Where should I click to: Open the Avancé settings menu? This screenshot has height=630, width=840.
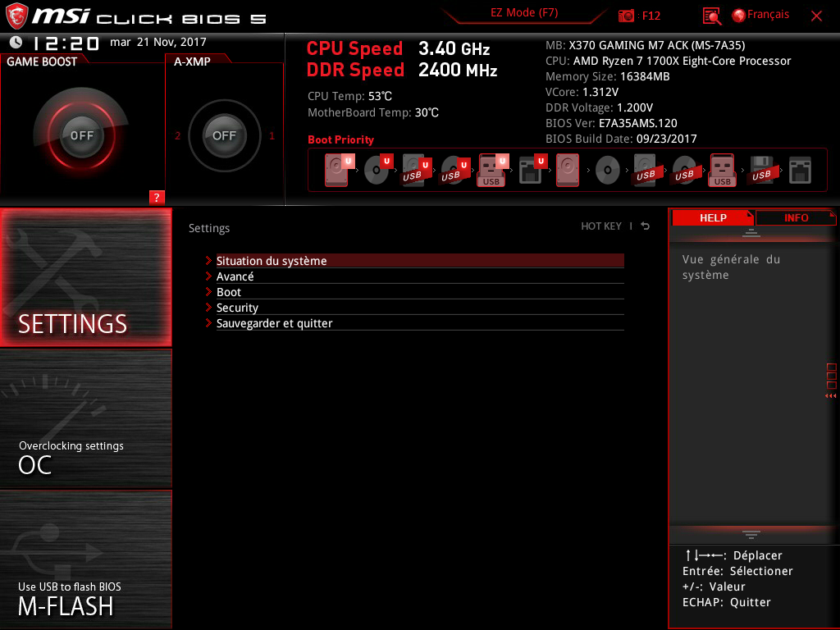click(x=419, y=276)
